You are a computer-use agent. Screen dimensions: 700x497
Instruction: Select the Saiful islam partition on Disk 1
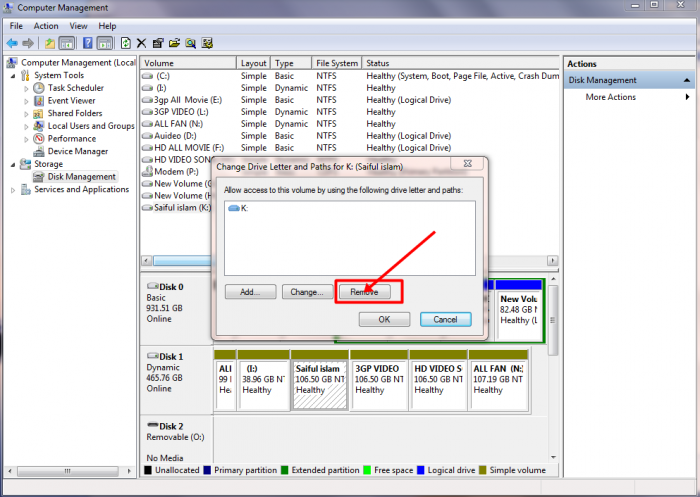coord(320,380)
